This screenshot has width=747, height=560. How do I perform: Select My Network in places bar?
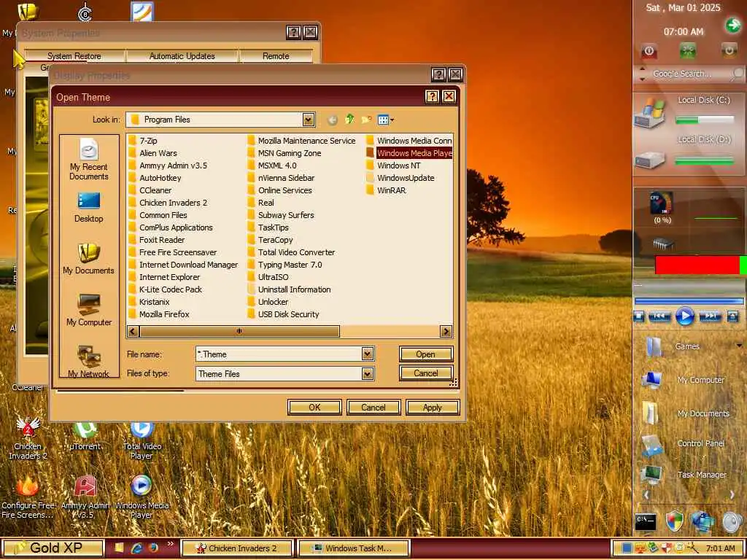pos(88,362)
